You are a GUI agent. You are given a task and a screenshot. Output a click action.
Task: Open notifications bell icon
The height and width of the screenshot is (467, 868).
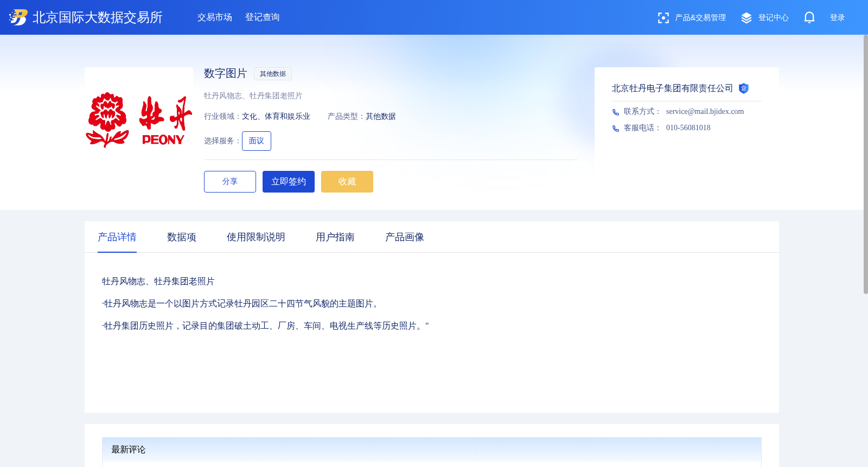click(x=809, y=18)
